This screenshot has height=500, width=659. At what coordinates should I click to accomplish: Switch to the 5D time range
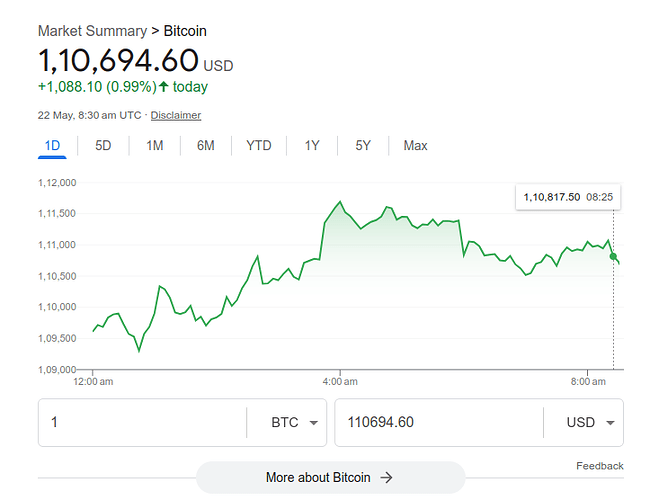[x=103, y=145]
